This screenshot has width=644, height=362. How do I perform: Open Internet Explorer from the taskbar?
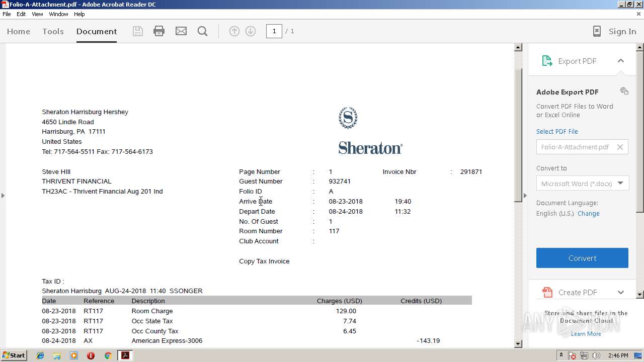coord(40,355)
